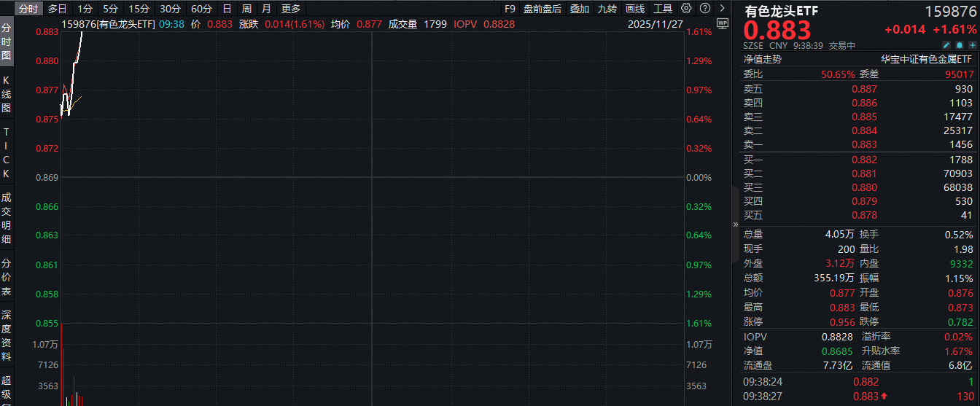The height and width of the screenshot is (406, 980).
Task: Toggle 盘前盘后 pre/post market display
Action: pos(542,9)
